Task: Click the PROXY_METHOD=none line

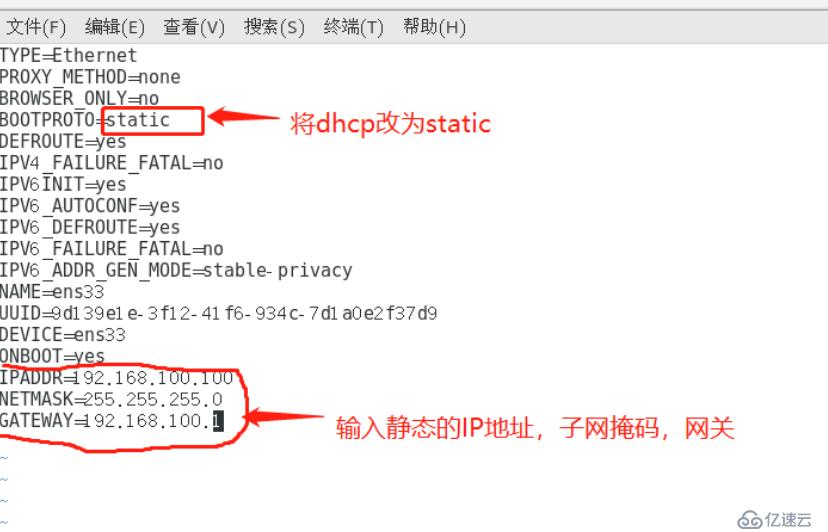Action: tap(90, 77)
